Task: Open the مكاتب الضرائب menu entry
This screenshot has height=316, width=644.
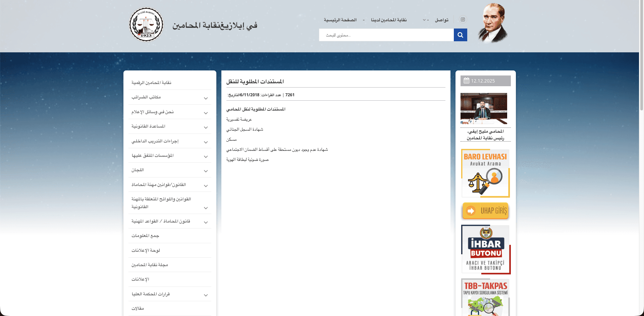Action: click(x=146, y=97)
